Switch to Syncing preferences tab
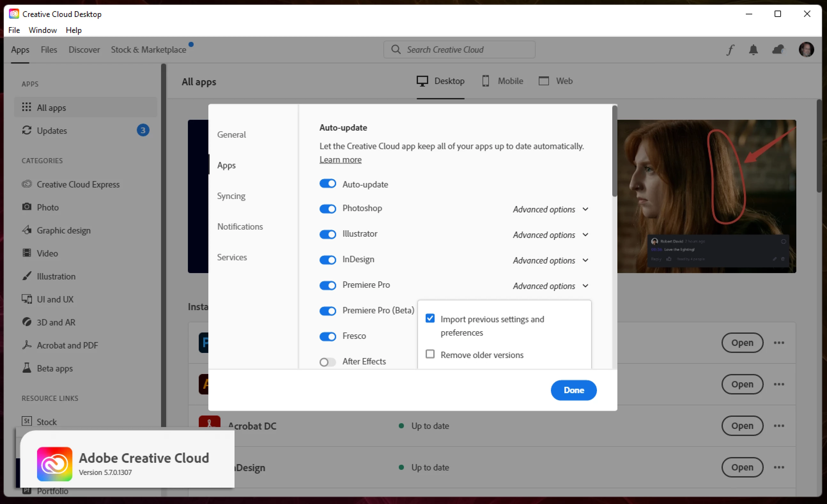The width and height of the screenshot is (827, 504). 231,195
